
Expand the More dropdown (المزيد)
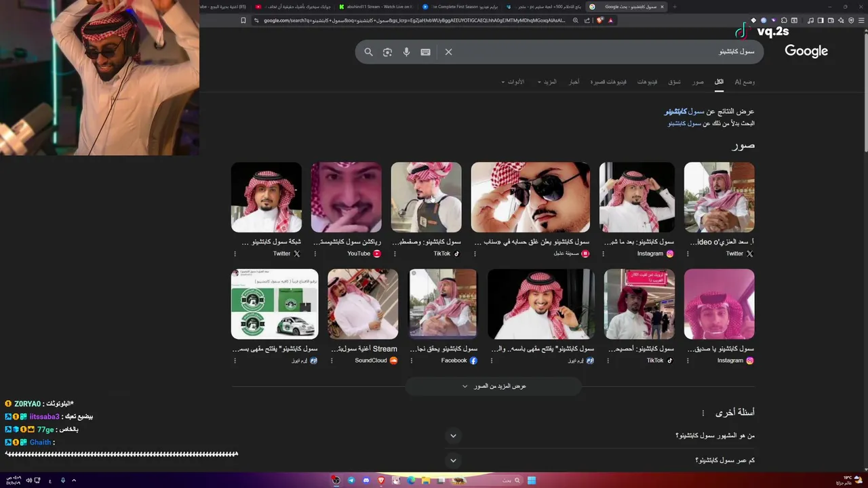[x=547, y=82]
